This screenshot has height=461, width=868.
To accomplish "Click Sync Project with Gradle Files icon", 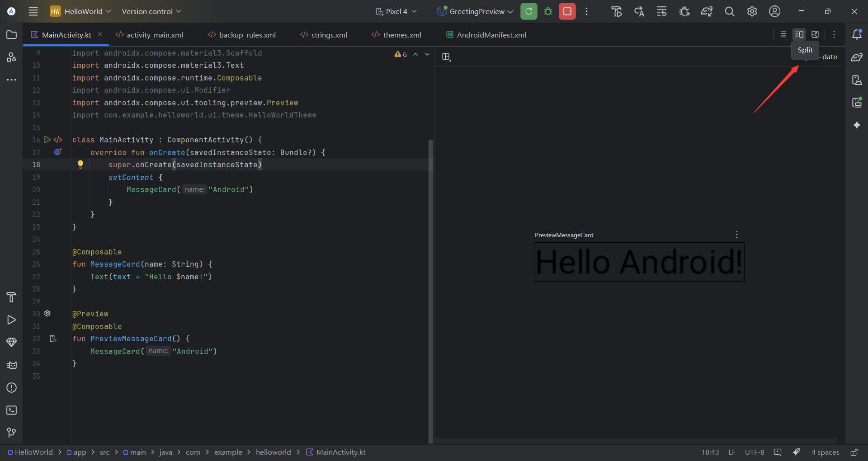I will [x=707, y=11].
